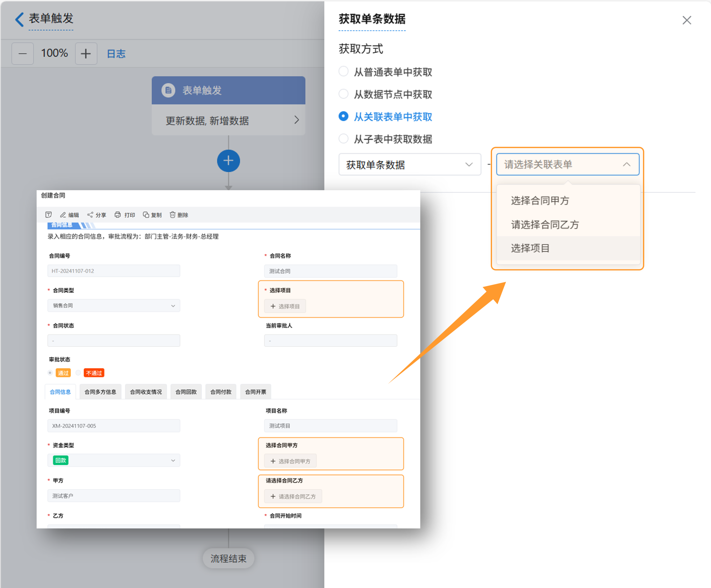
Task: Click the share icon (分享)
Action: [90, 215]
